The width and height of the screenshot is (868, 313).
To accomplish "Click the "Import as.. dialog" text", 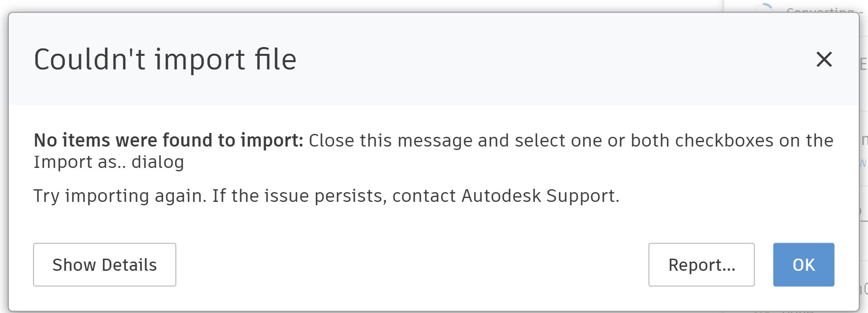I will tap(109, 162).
